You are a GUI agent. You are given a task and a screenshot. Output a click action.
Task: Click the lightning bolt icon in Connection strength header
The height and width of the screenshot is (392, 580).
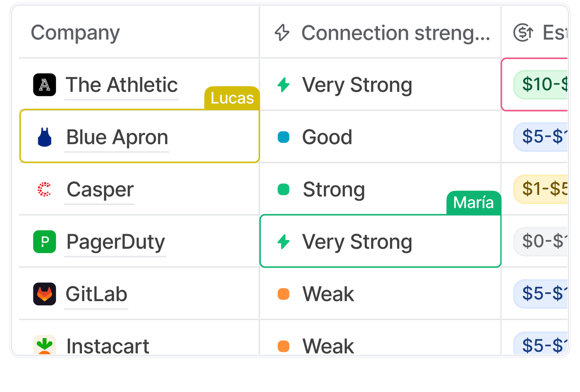pos(282,32)
